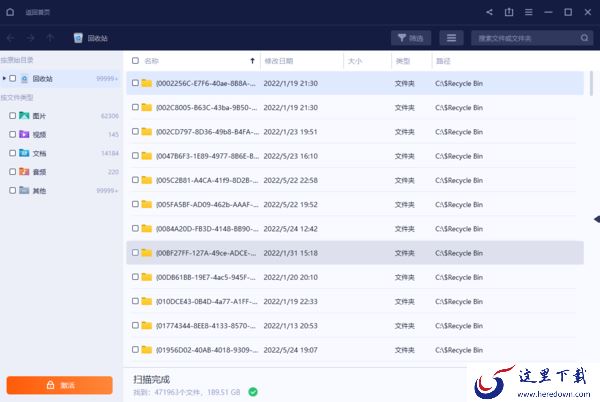This screenshot has height=402, width=600.
Task: Click the forward navigation arrow
Action: pyautogui.click(x=31, y=38)
